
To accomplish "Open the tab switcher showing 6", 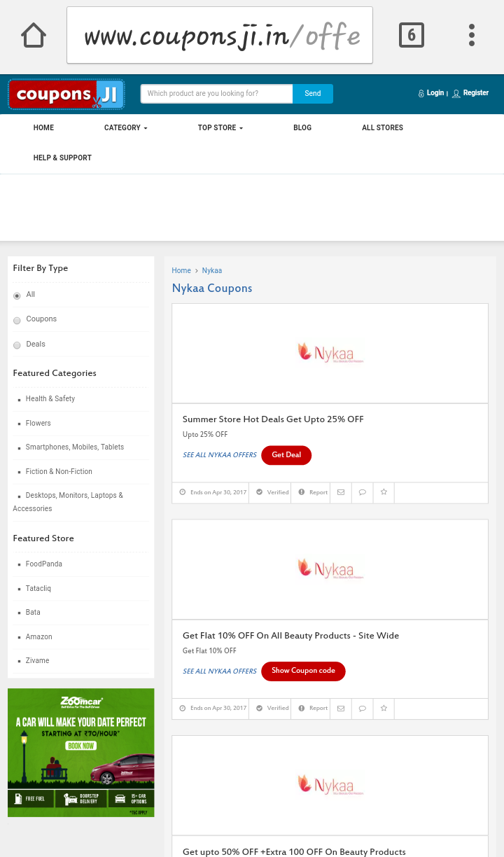I will [x=412, y=35].
